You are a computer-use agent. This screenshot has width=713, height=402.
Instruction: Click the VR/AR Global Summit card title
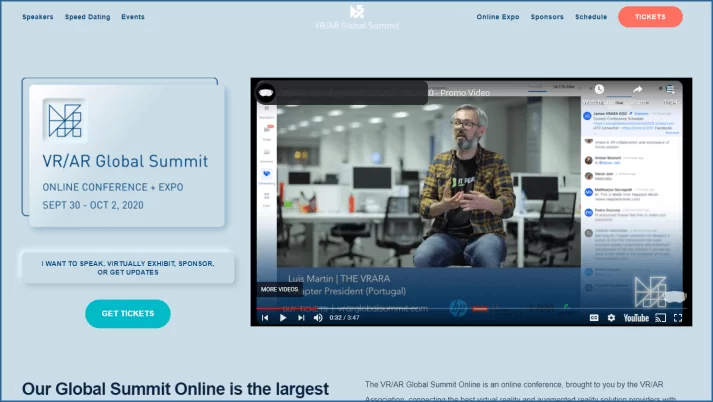125,161
